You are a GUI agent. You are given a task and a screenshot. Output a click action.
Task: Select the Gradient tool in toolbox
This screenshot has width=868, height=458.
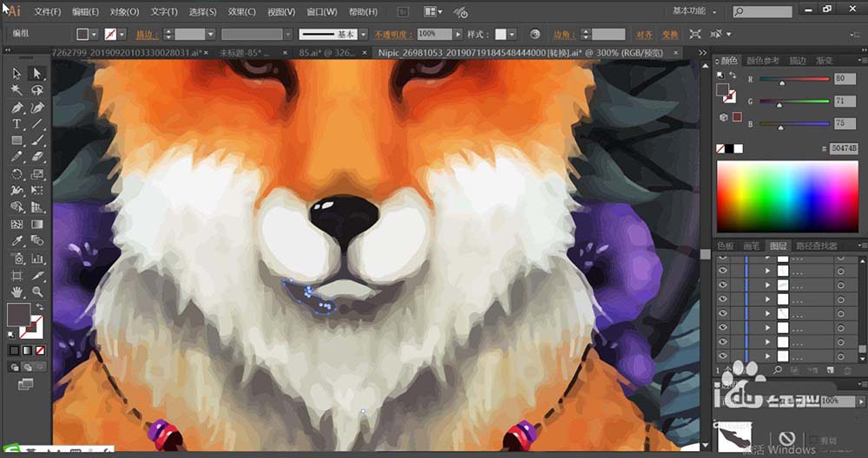pos(37,224)
